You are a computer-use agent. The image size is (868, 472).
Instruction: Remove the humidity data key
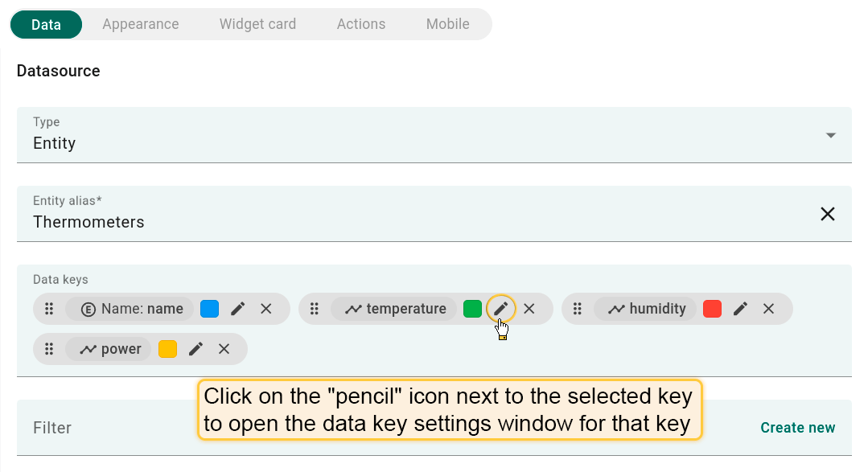[768, 309]
